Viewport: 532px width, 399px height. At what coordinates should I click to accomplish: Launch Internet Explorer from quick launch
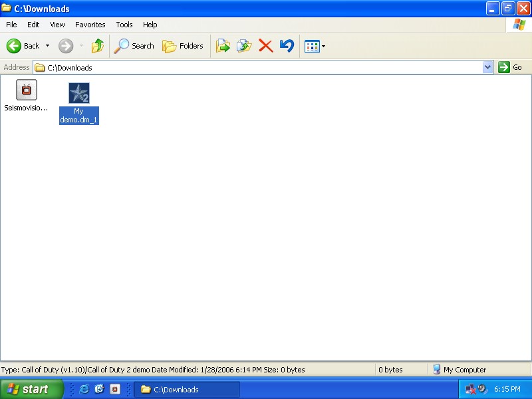point(84,389)
